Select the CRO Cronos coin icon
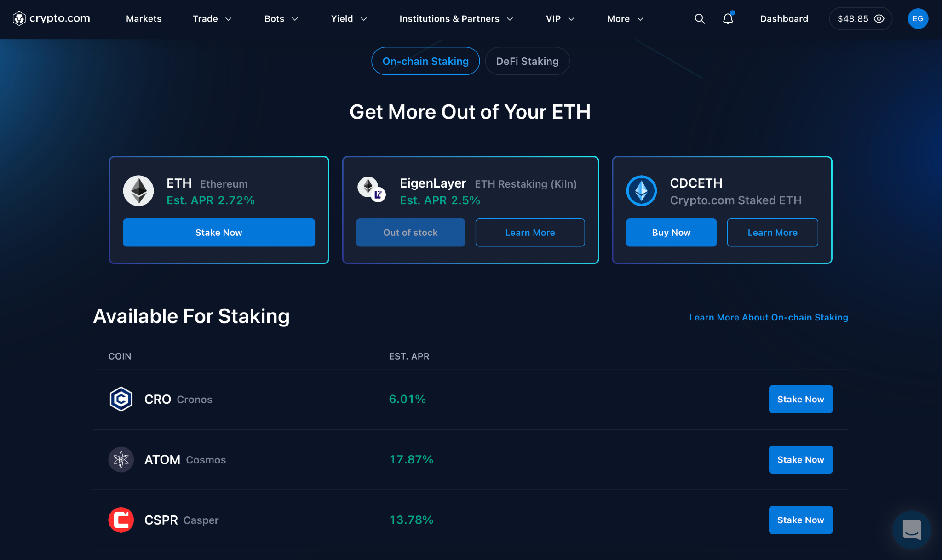The height and width of the screenshot is (560, 942). (x=121, y=399)
